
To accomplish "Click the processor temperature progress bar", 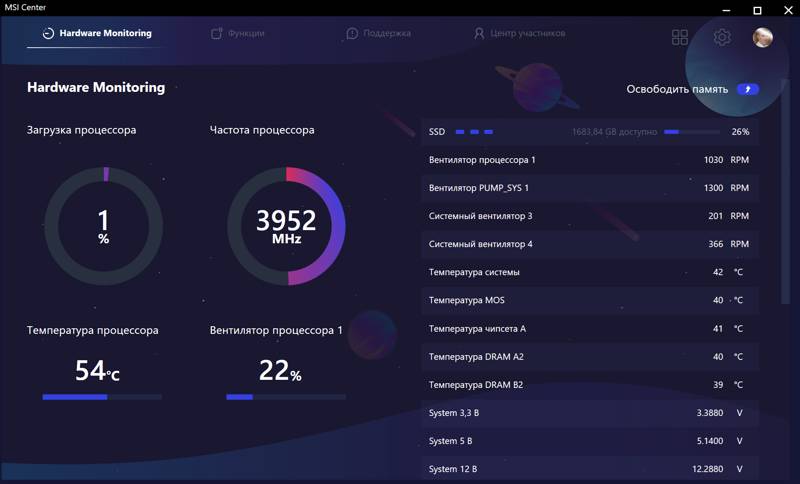I will pyautogui.click(x=102, y=397).
